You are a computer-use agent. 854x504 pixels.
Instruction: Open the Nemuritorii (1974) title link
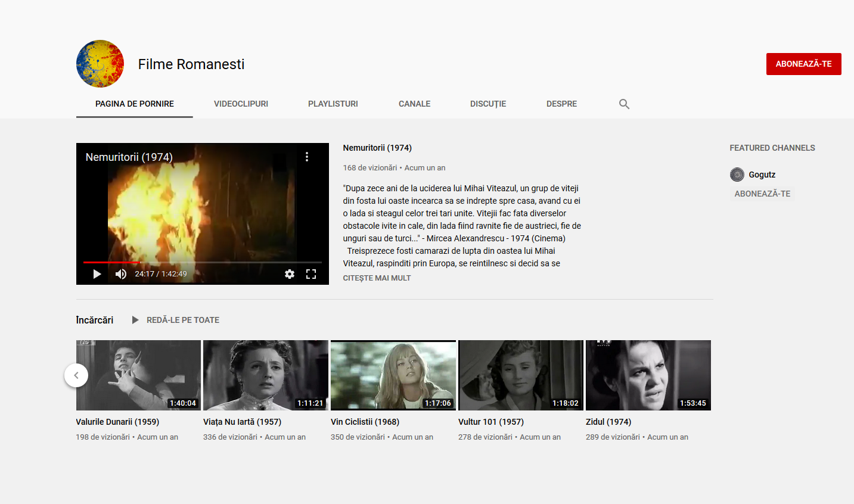pyautogui.click(x=377, y=148)
